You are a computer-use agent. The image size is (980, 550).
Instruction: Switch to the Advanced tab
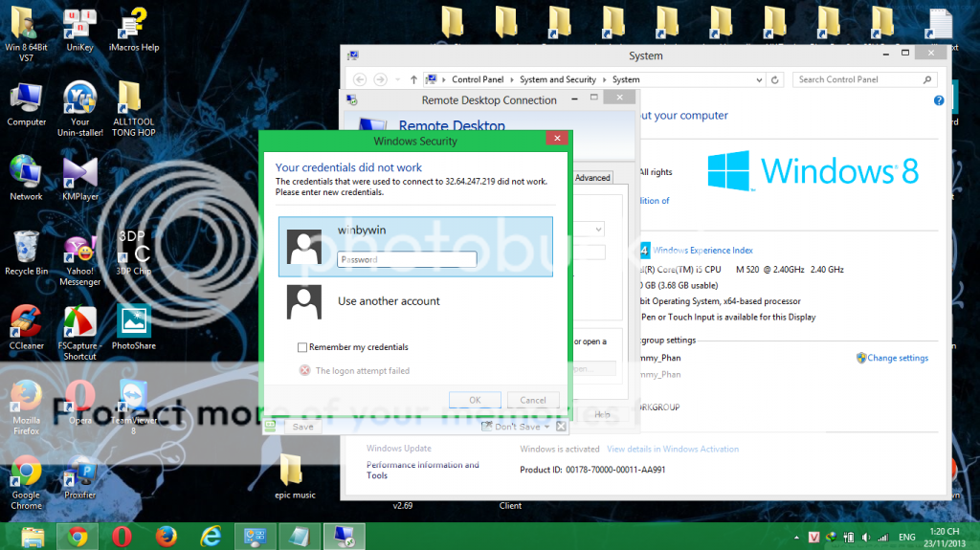click(x=592, y=178)
